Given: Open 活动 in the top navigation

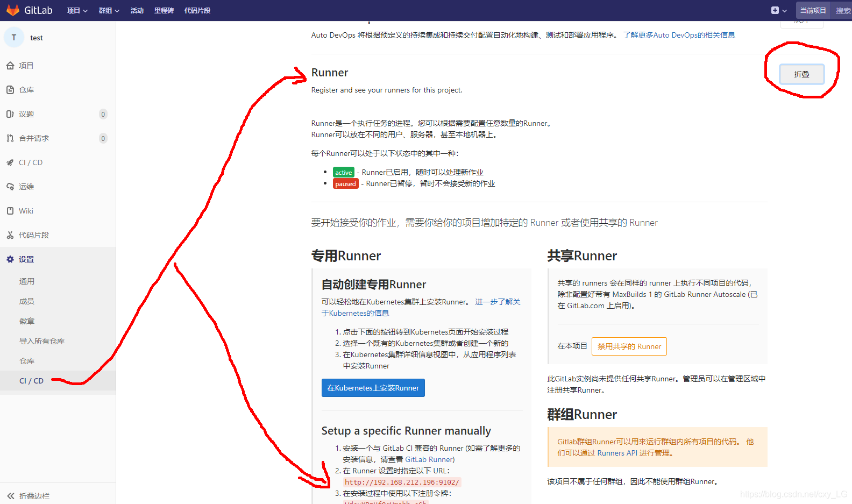Looking at the screenshot, I should (137, 11).
